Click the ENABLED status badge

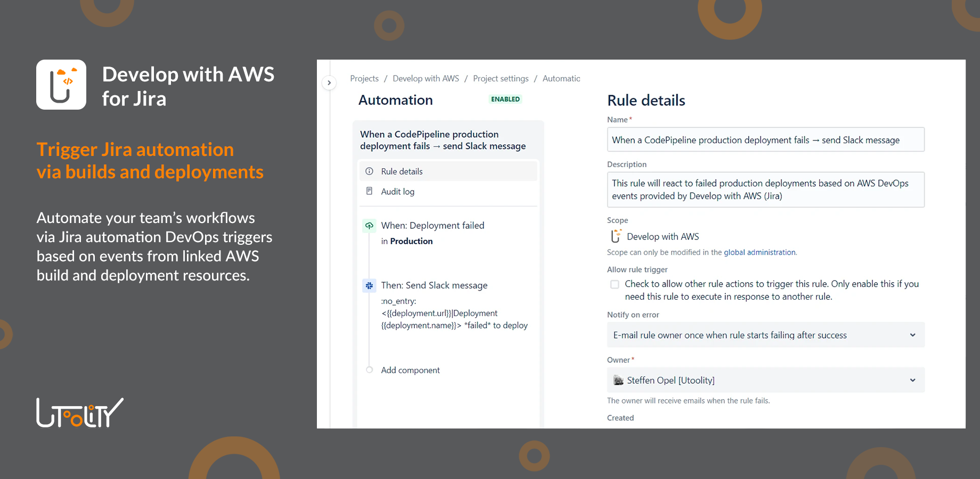505,99
